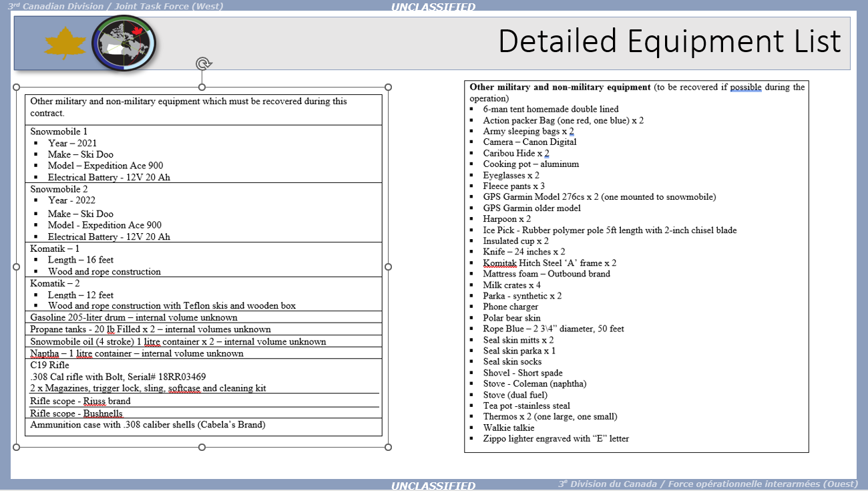The height and width of the screenshot is (491, 868).
Task: Select the circular Canada map badge
Action: 125,43
